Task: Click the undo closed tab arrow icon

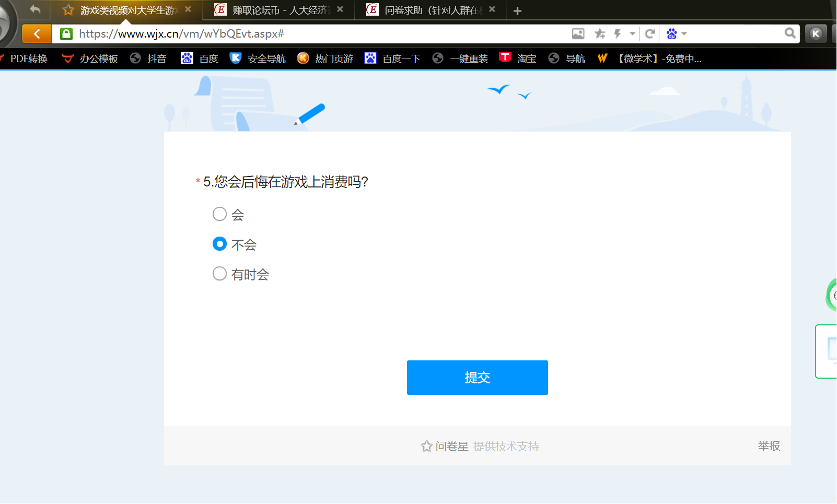Action: (x=35, y=9)
